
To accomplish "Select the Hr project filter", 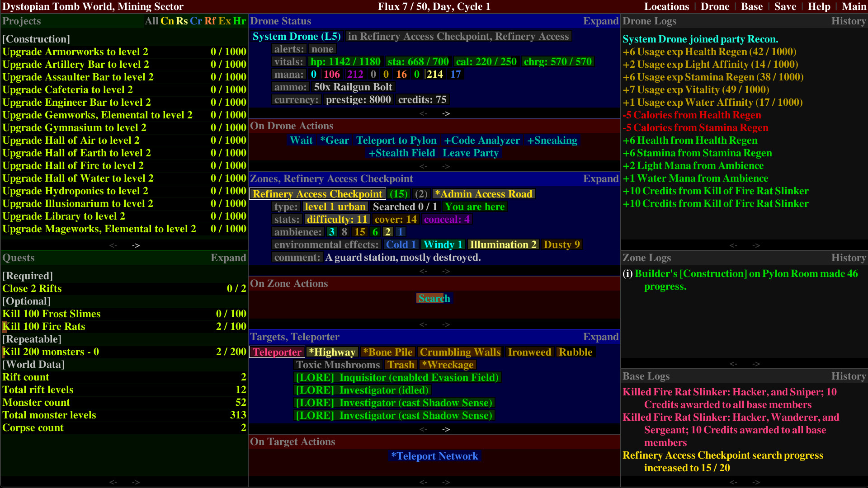I will click(x=239, y=21).
